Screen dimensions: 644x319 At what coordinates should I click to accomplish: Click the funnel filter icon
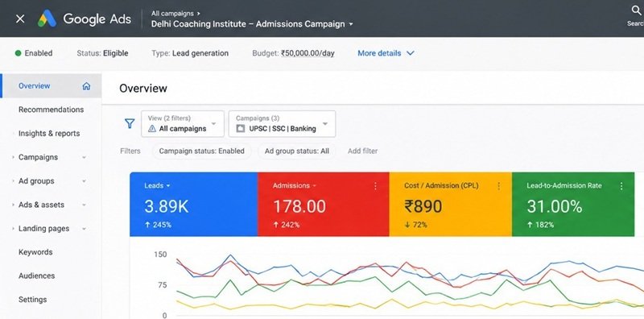(x=130, y=123)
